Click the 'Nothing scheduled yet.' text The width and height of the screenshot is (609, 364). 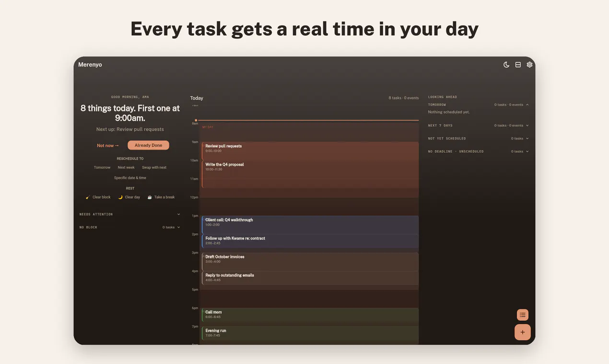[x=449, y=112]
